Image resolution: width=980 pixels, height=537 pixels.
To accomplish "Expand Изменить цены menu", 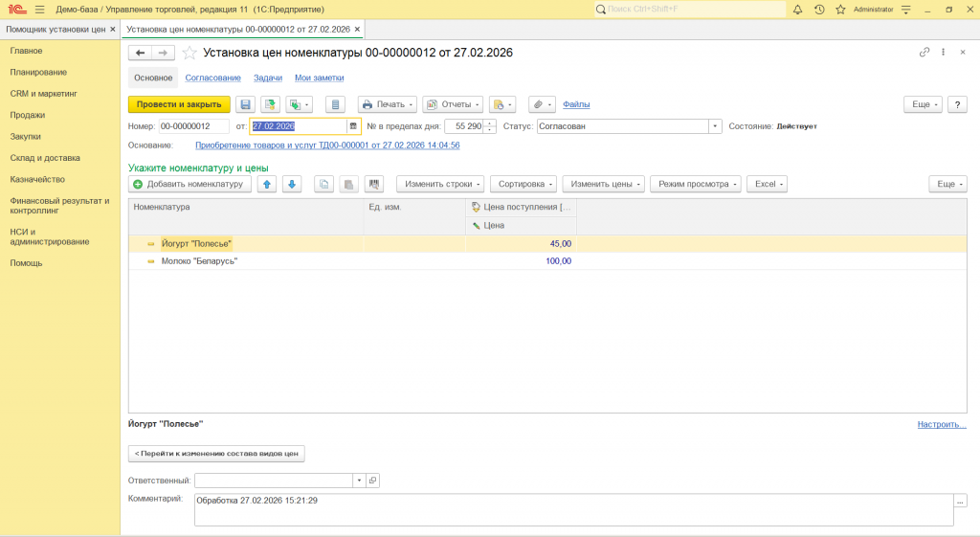I will (x=603, y=184).
